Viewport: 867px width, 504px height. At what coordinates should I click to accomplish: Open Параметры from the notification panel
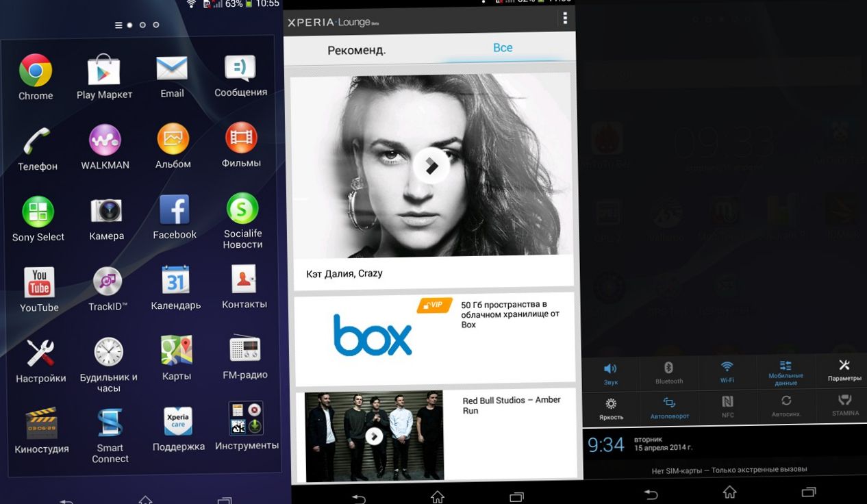pyautogui.click(x=844, y=371)
